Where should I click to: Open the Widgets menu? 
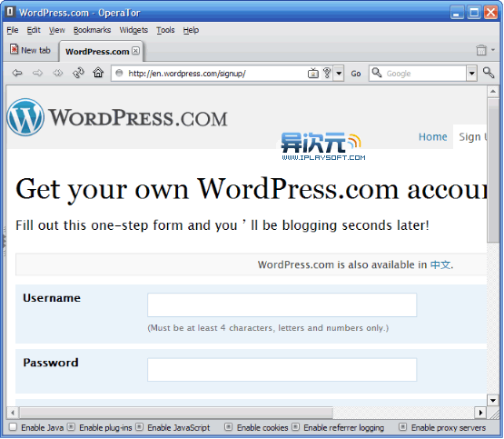click(x=133, y=30)
